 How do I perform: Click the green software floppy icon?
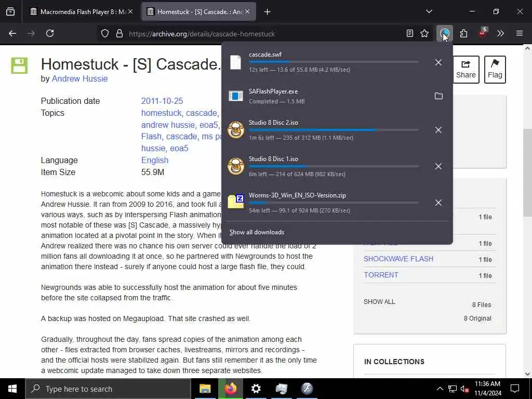[19, 65]
